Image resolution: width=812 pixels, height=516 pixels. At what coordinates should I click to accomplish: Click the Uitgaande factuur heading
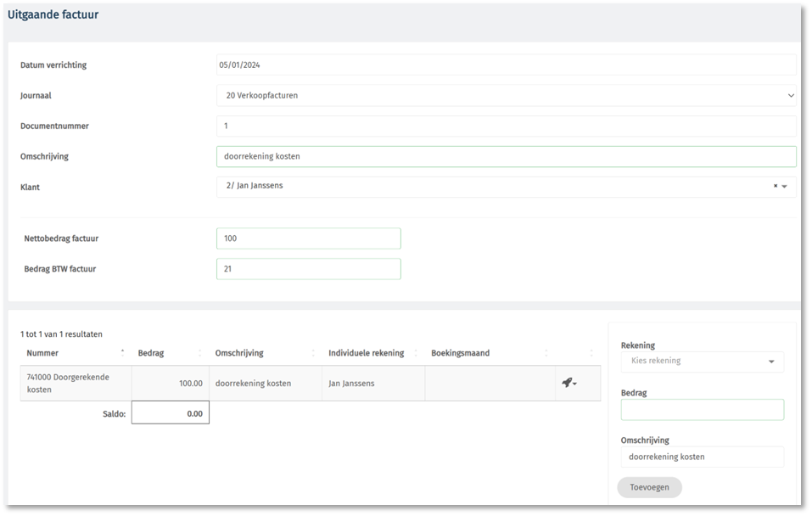pyautogui.click(x=53, y=14)
